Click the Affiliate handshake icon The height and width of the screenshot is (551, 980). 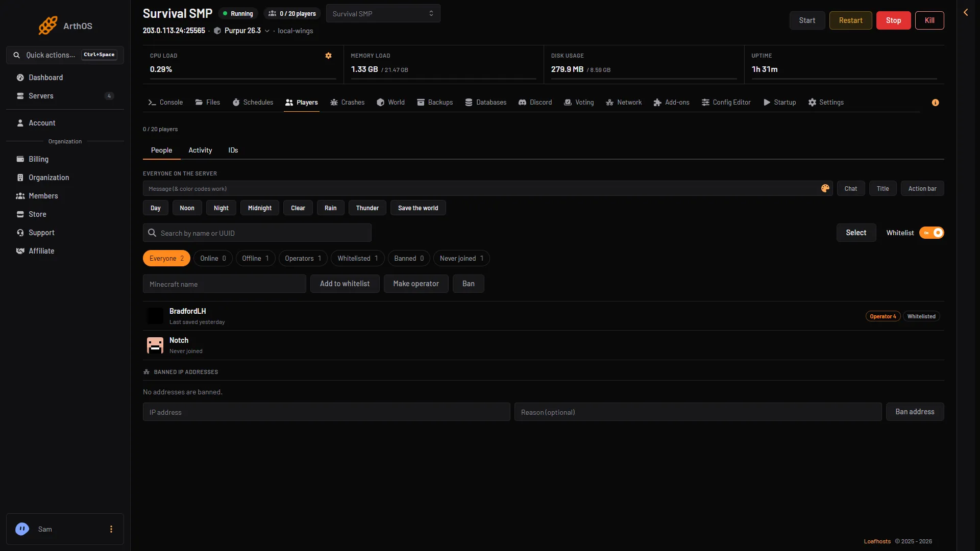click(20, 251)
